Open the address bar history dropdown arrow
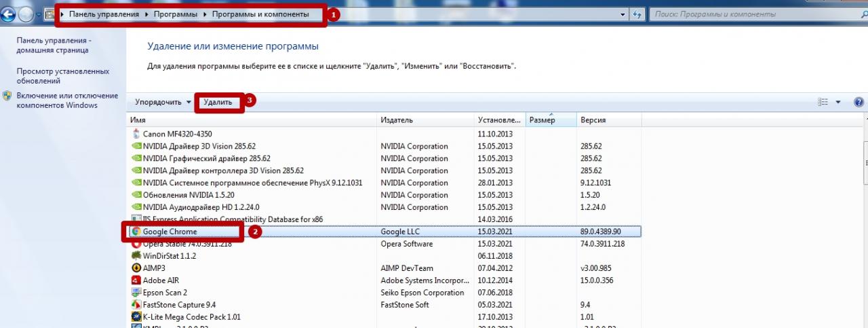The width and height of the screenshot is (868, 328). click(622, 14)
